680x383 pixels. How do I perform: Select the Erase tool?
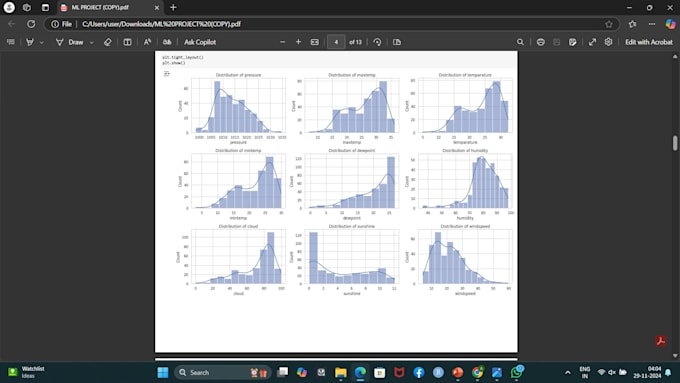pos(108,42)
